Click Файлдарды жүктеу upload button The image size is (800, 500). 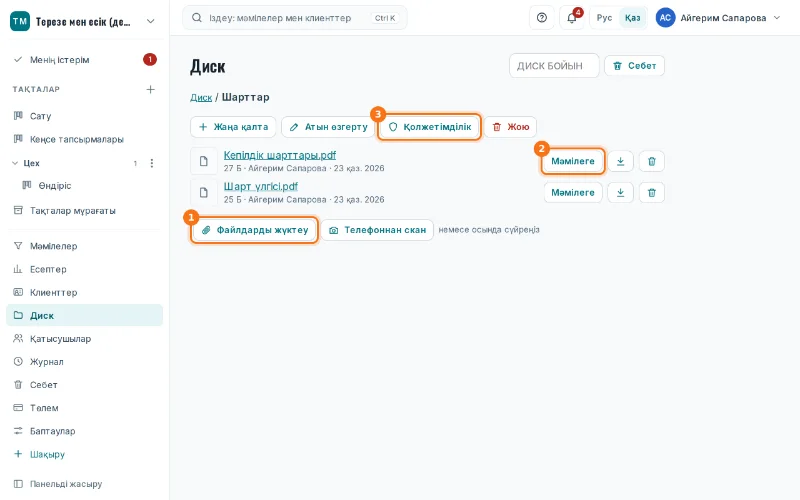(x=255, y=230)
